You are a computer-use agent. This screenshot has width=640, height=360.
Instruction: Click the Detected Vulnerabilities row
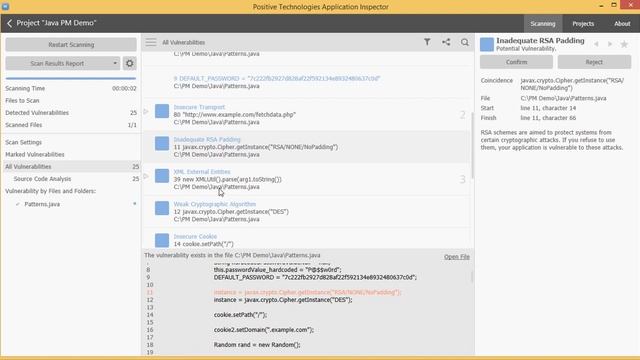pos(71,113)
